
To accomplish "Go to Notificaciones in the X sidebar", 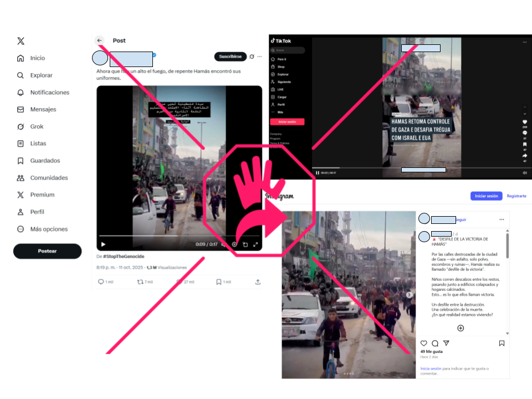I will point(49,93).
